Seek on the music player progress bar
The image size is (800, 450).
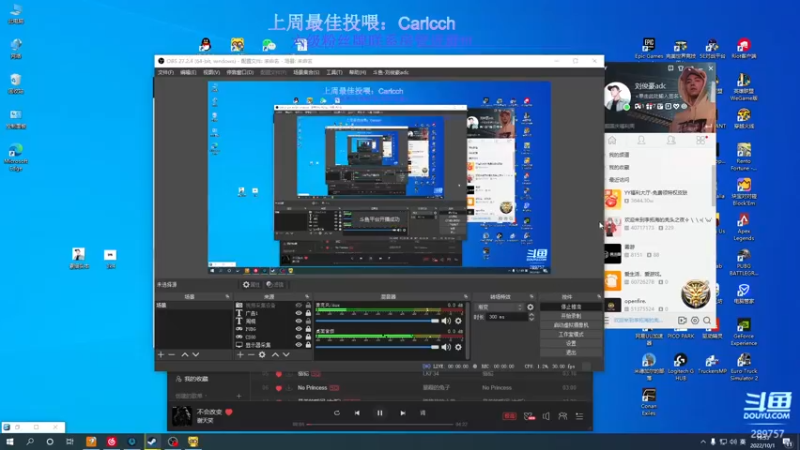380,424
